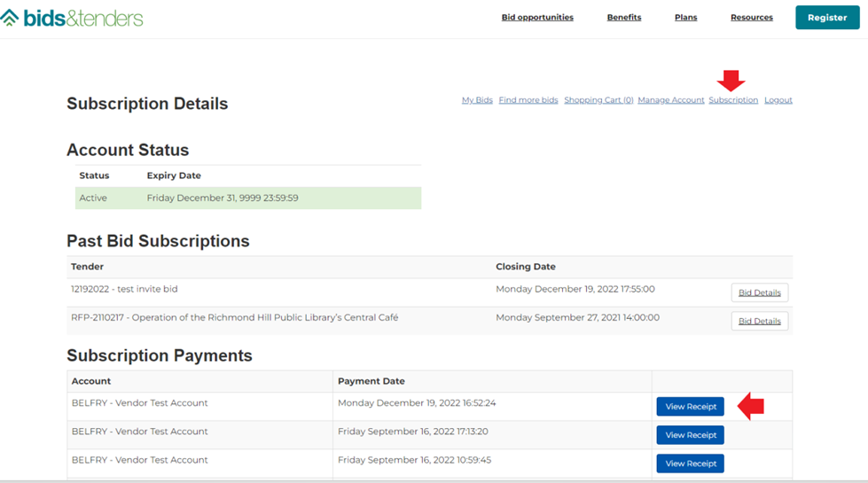Click the red arrow beside View Receipt
The image size is (868, 483).
point(751,407)
